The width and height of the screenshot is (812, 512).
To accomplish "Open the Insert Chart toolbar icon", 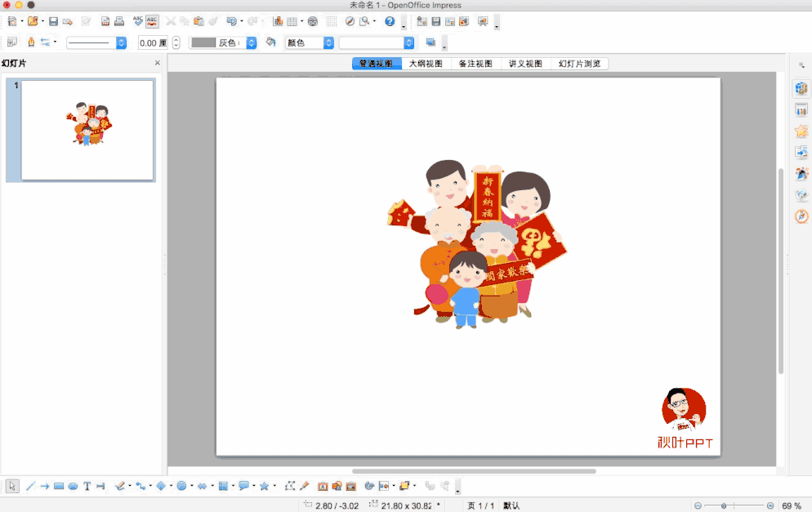I will tap(278, 21).
